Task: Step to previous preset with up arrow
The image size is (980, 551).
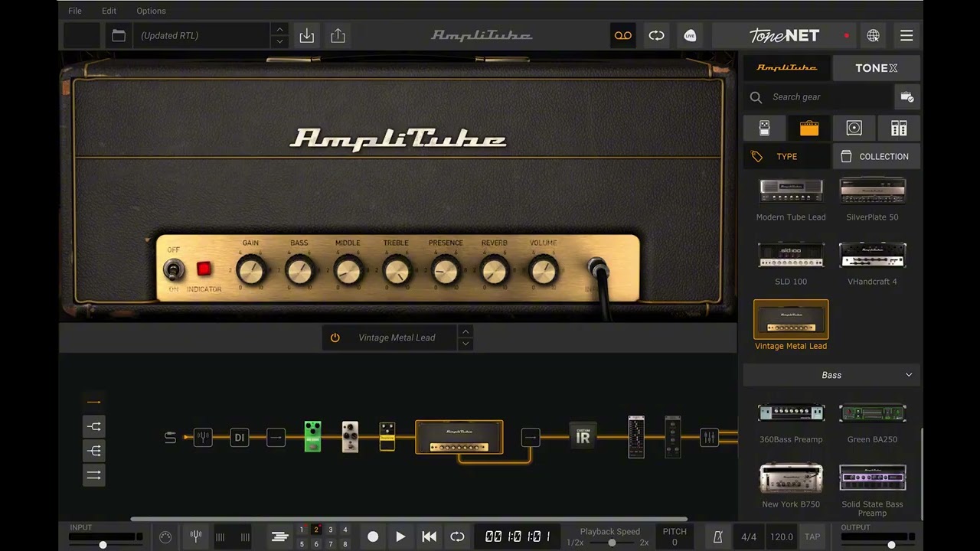Action: [x=279, y=29]
